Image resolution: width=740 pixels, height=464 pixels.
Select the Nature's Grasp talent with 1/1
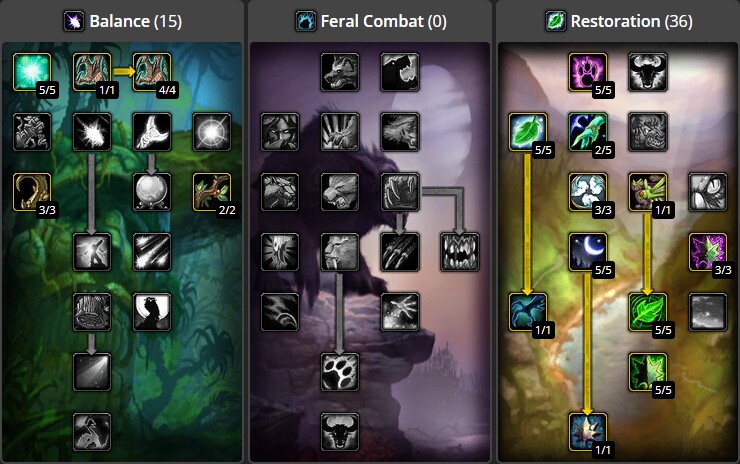(x=92, y=72)
